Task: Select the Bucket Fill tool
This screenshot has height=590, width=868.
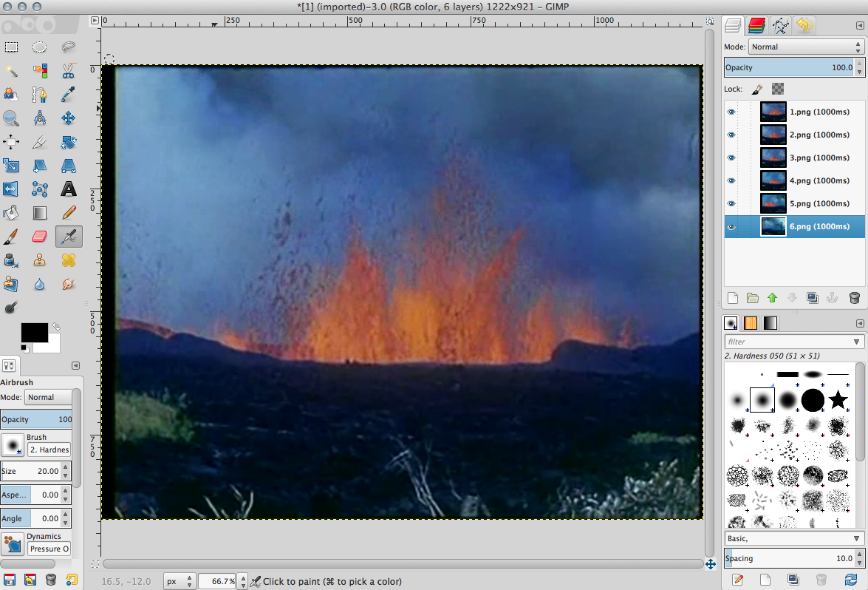Action: 11,213
